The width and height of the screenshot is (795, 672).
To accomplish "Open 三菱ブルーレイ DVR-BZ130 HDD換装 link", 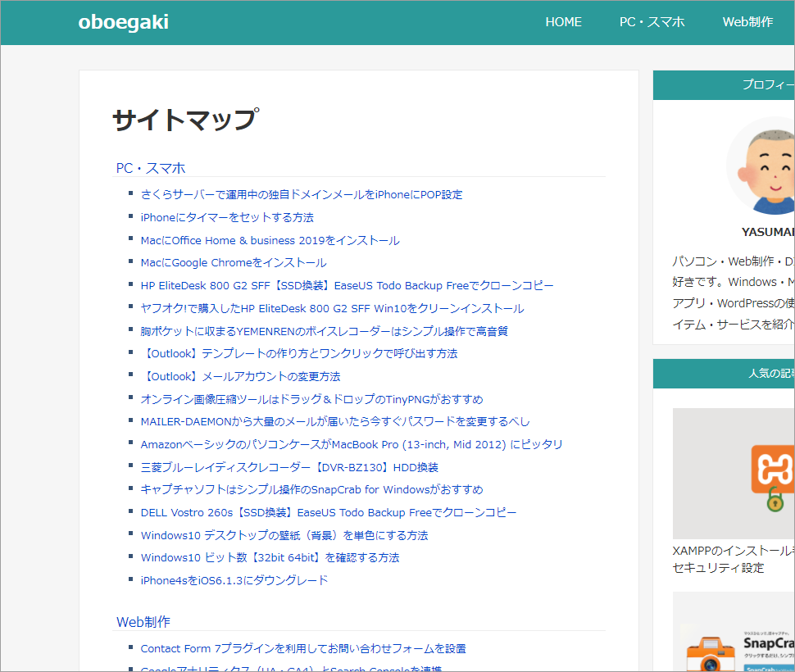I will click(289, 467).
